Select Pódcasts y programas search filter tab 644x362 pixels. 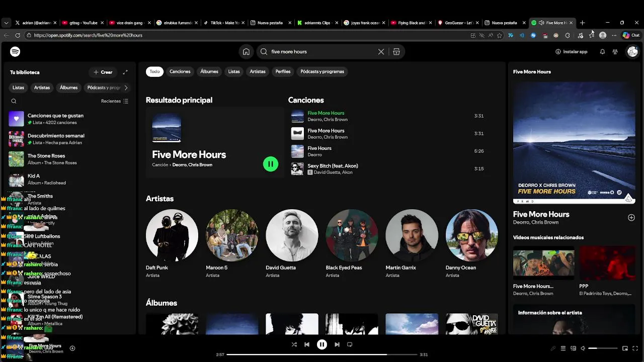coord(323,71)
